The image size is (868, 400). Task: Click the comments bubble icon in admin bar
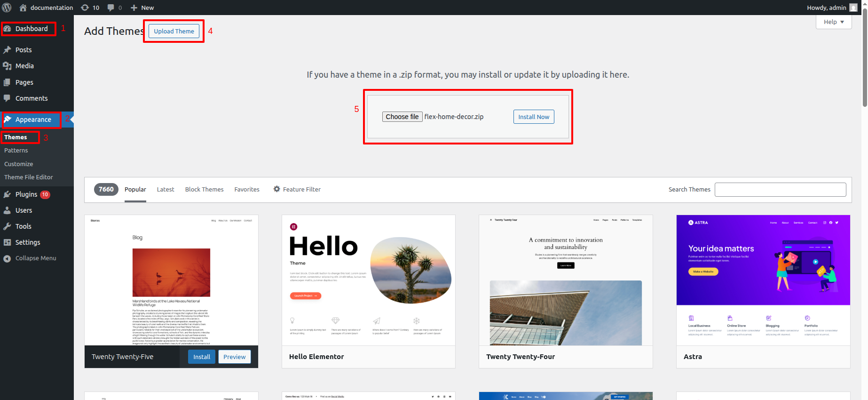pos(111,8)
